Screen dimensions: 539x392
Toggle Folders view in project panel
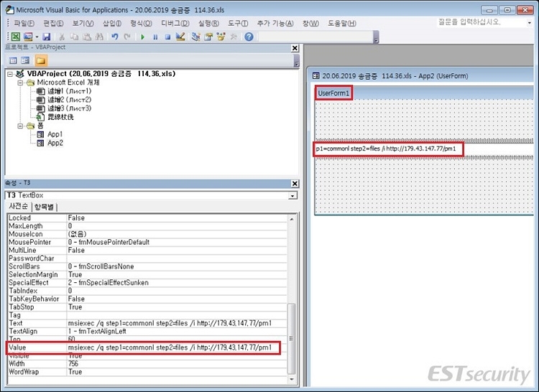41,61
